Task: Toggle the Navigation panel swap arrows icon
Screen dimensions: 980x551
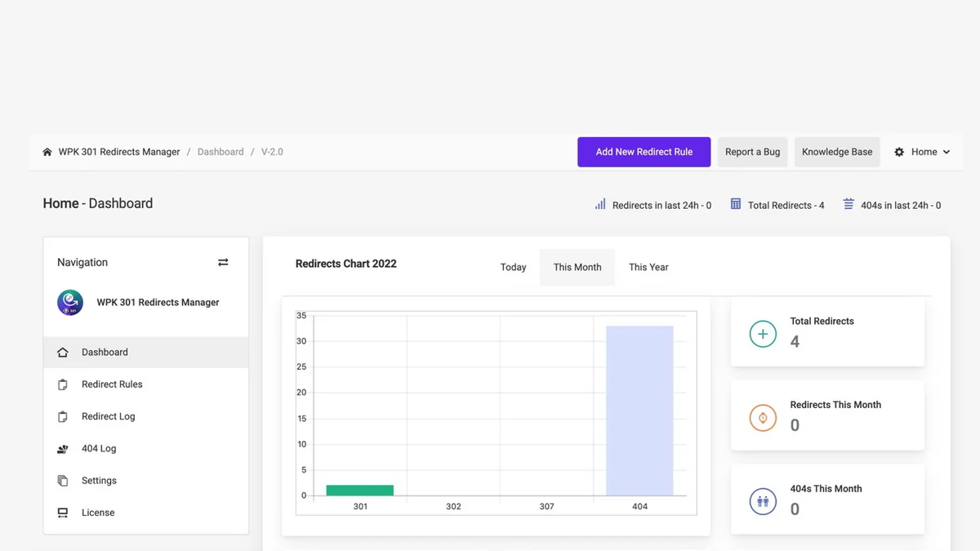Action: [x=223, y=262]
